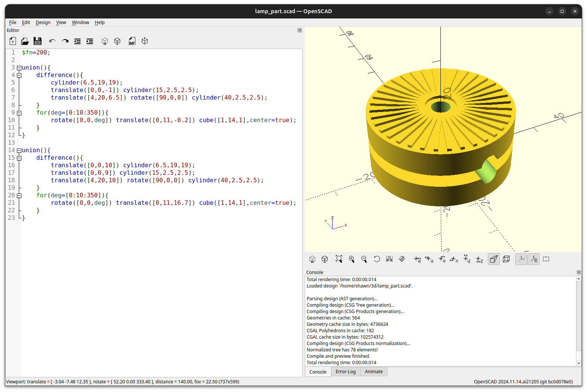Image resolution: width=587 pixels, height=392 pixels.
Task: Set view direction to -Y
Action: 454,259
